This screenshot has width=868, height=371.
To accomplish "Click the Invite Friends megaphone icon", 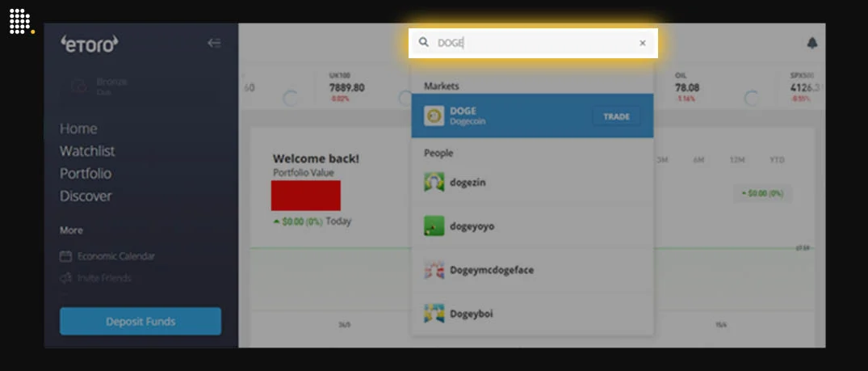I will point(66,278).
